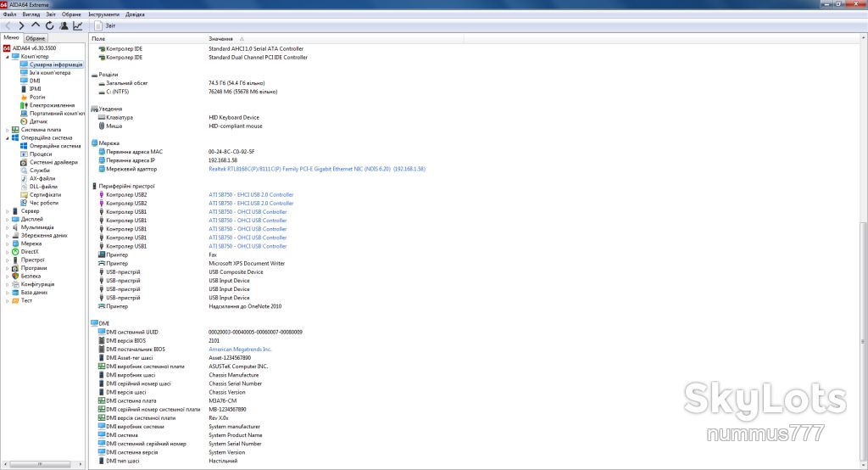This screenshot has height=470, width=868.
Task: Click the Служби magnifier icon
Action: point(24,171)
